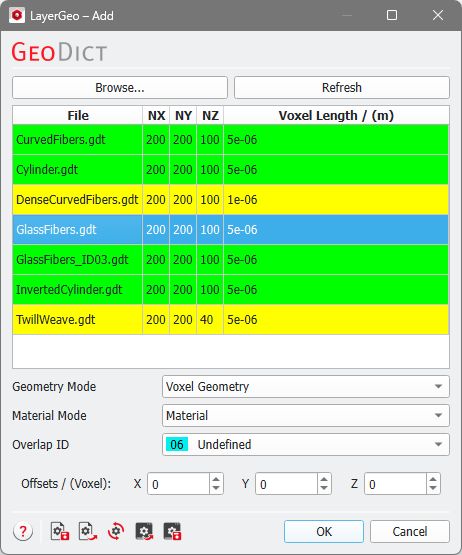Sort by the File column header

tap(78, 115)
